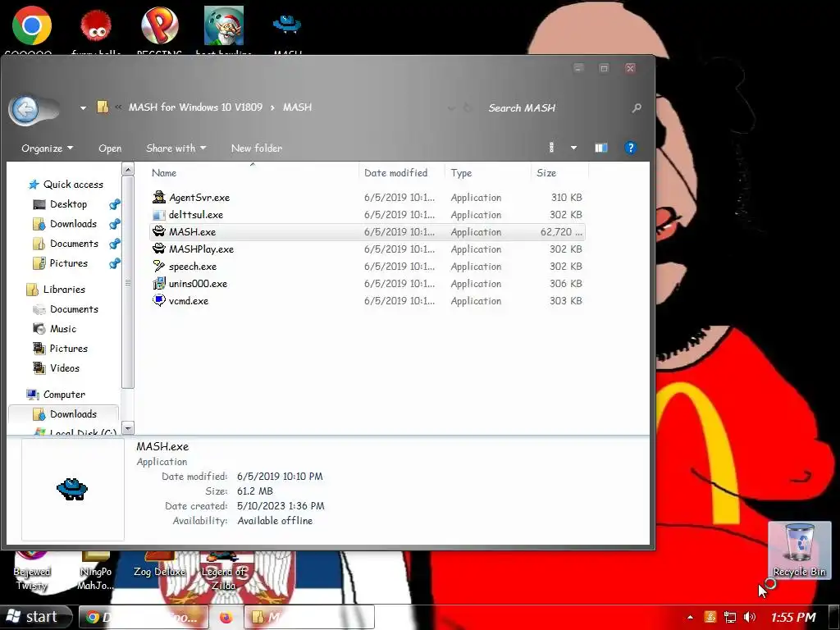Switch to Chrome taskbar window
This screenshot has width=840, height=630.
pyautogui.click(x=143, y=617)
